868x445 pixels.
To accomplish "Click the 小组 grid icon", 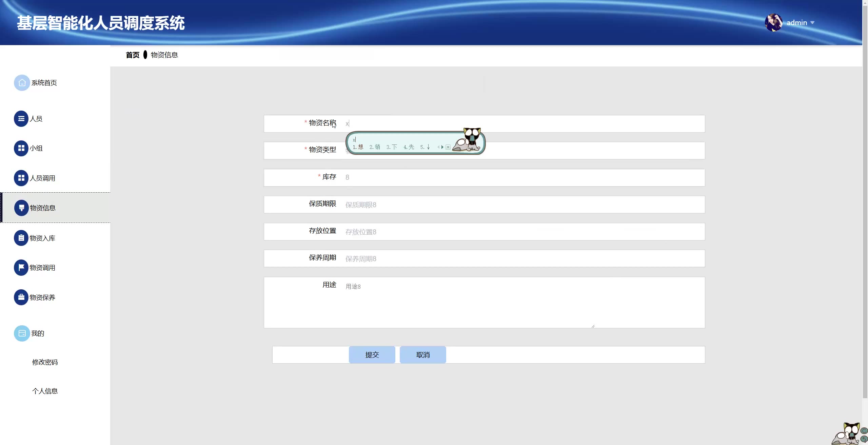I will point(21,148).
